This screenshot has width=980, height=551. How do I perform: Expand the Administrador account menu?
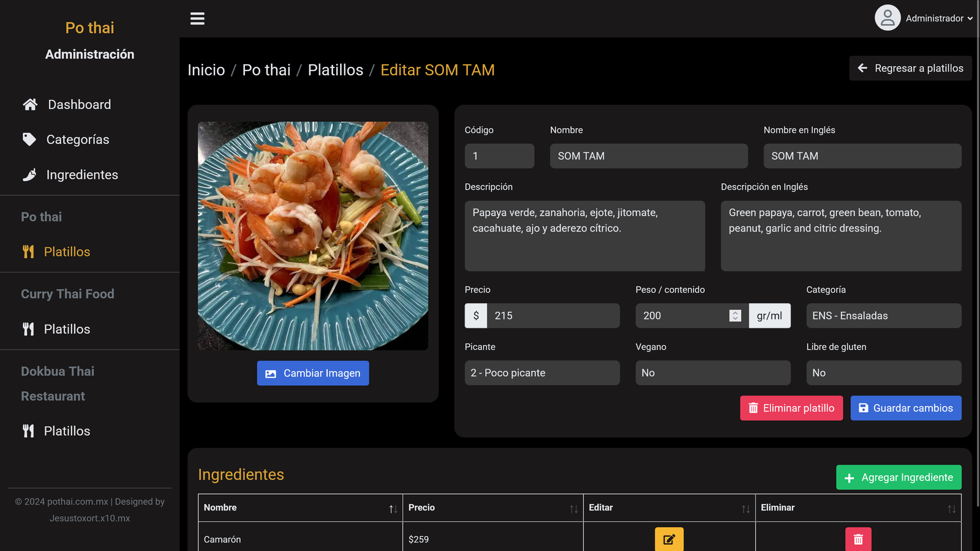(x=938, y=18)
